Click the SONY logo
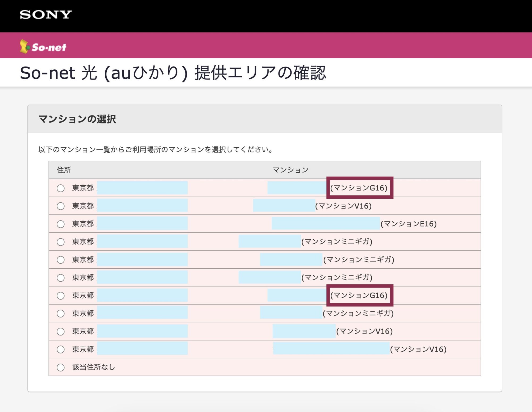This screenshot has height=412, width=532. (x=45, y=15)
